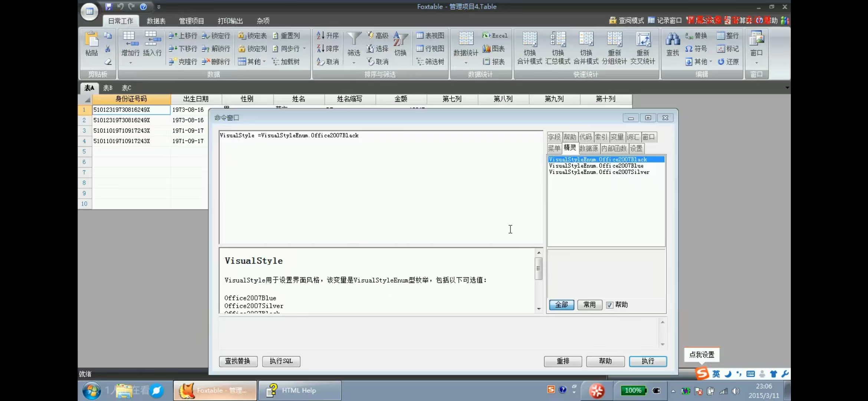Image resolution: width=868 pixels, height=401 pixels.
Task: Click Lock Table (锁定表)
Action: tap(252, 36)
